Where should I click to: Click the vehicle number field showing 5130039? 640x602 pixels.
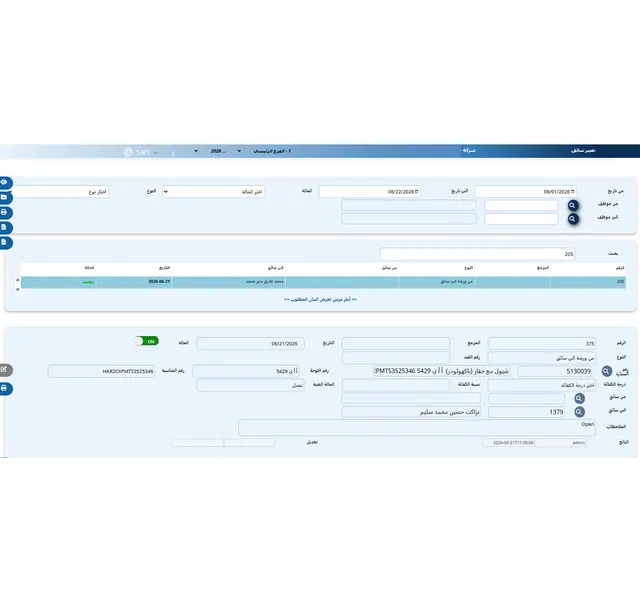coord(555,371)
